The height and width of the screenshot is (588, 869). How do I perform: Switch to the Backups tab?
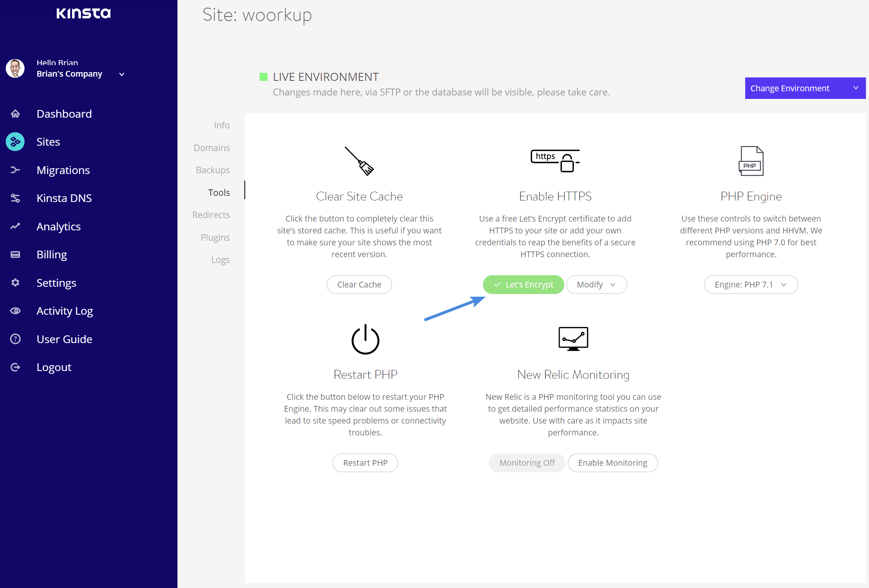(213, 170)
